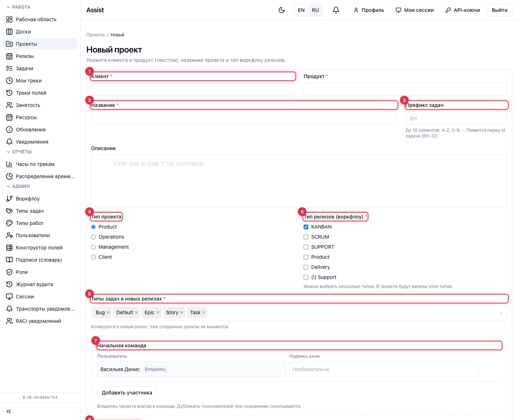Image resolution: width=518 pixels, height=420 pixels.
Task: Expand the task types dropdown arrow
Action: 501,313
